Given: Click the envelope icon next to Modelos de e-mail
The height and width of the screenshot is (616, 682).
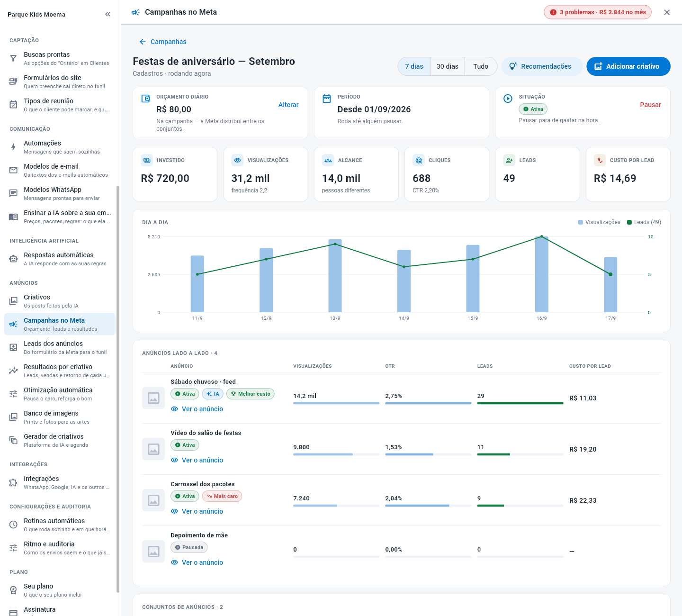Looking at the screenshot, I should click(13, 170).
